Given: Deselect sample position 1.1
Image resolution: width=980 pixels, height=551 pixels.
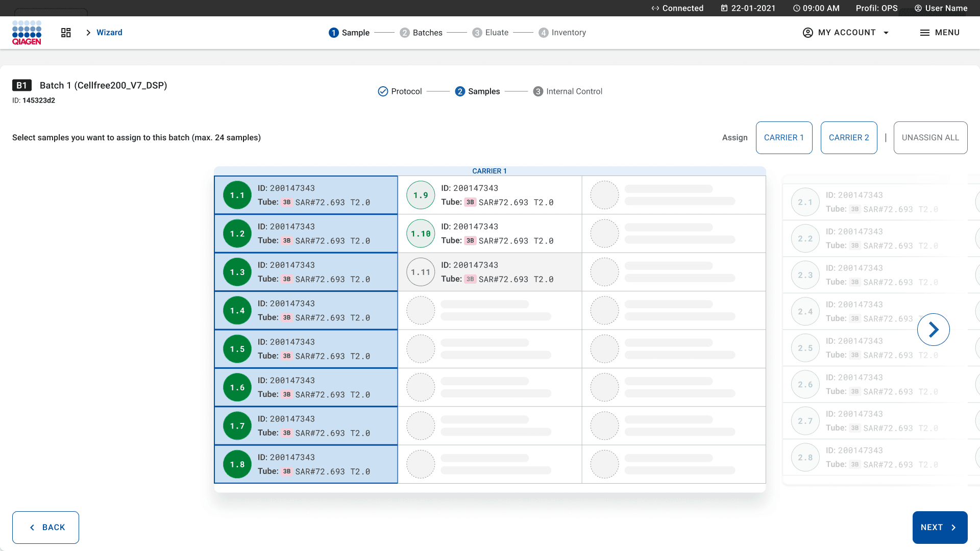Looking at the screenshot, I should pyautogui.click(x=237, y=195).
